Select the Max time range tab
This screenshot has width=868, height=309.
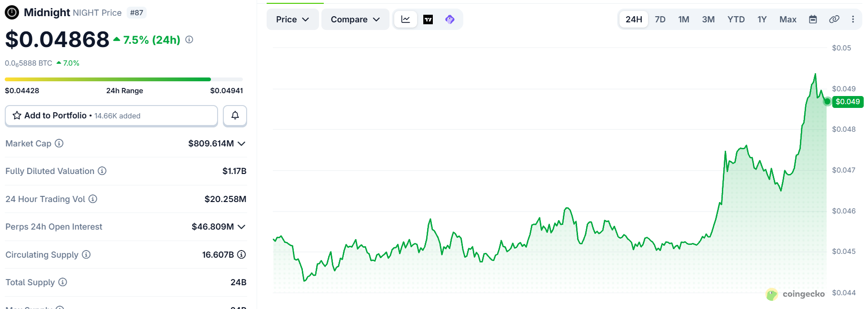pos(788,19)
